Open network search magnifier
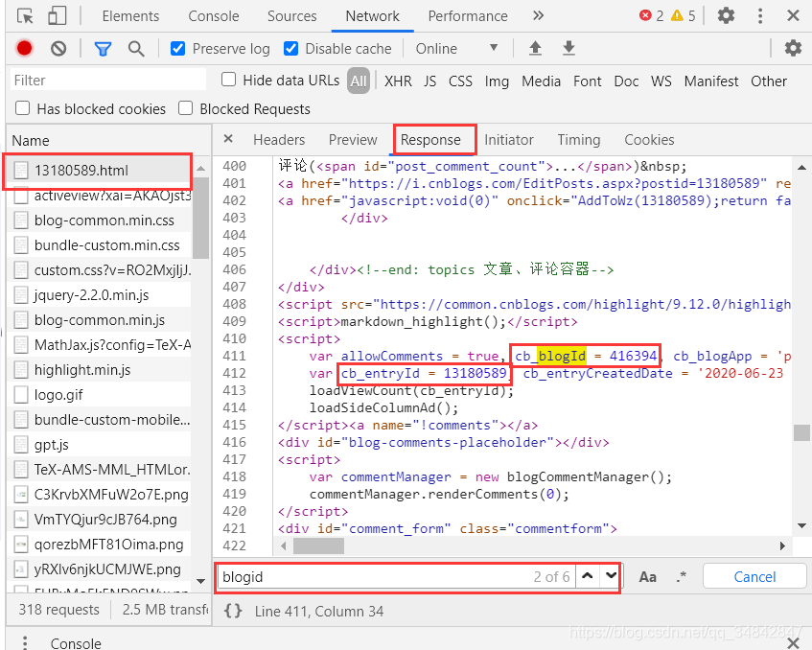This screenshot has height=650, width=812. pyautogui.click(x=136, y=49)
